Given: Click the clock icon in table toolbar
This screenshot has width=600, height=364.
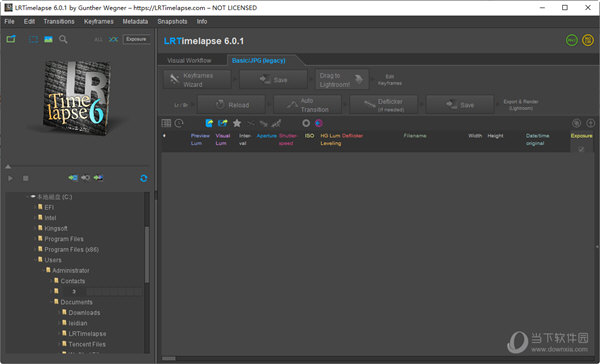Looking at the screenshot, I should click(x=179, y=123).
